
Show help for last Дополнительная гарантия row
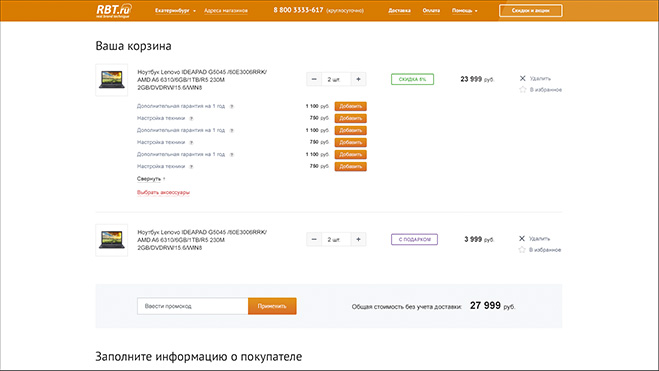[x=232, y=155]
